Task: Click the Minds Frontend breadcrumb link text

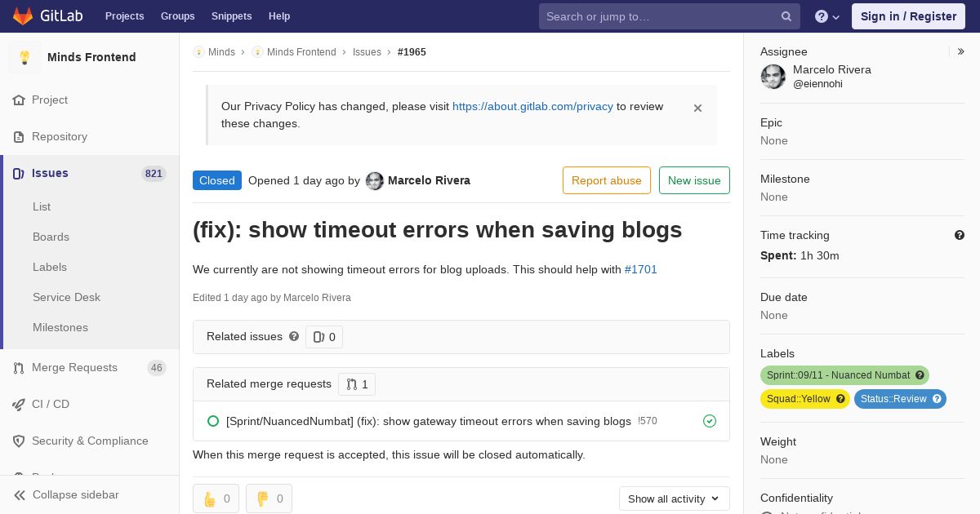Action: (301, 52)
